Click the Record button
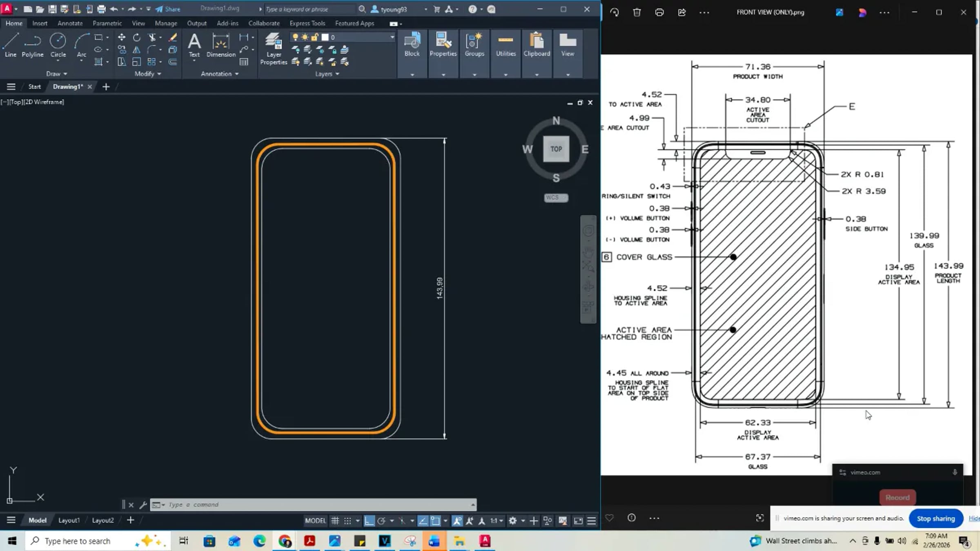 pos(898,498)
